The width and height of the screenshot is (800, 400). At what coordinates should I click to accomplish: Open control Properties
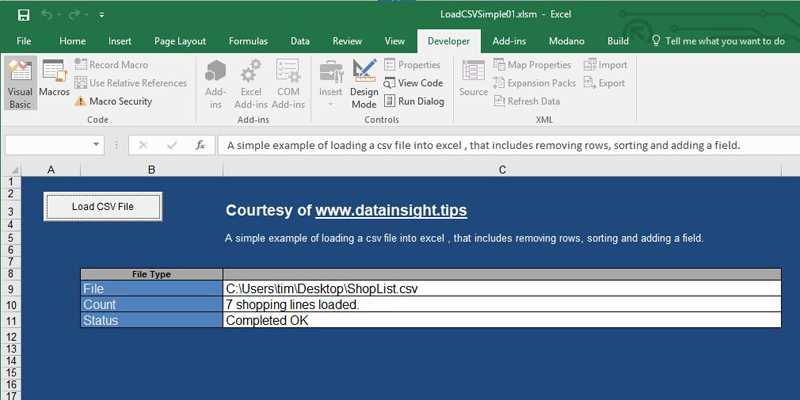[x=412, y=65]
